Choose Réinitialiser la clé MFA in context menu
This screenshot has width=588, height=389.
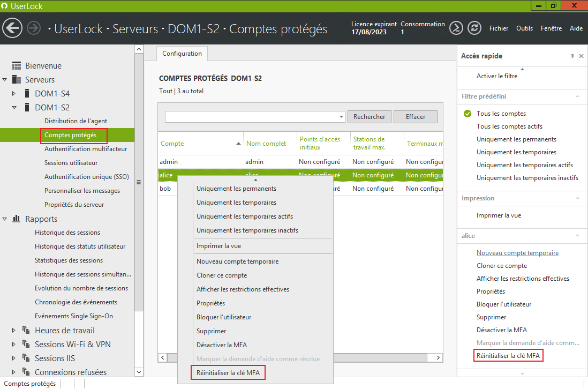(228, 373)
